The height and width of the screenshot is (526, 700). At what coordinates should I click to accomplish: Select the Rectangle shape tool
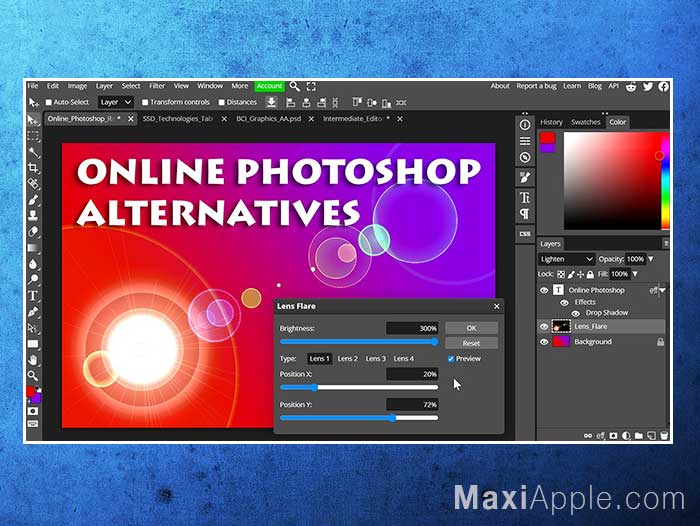(33, 344)
